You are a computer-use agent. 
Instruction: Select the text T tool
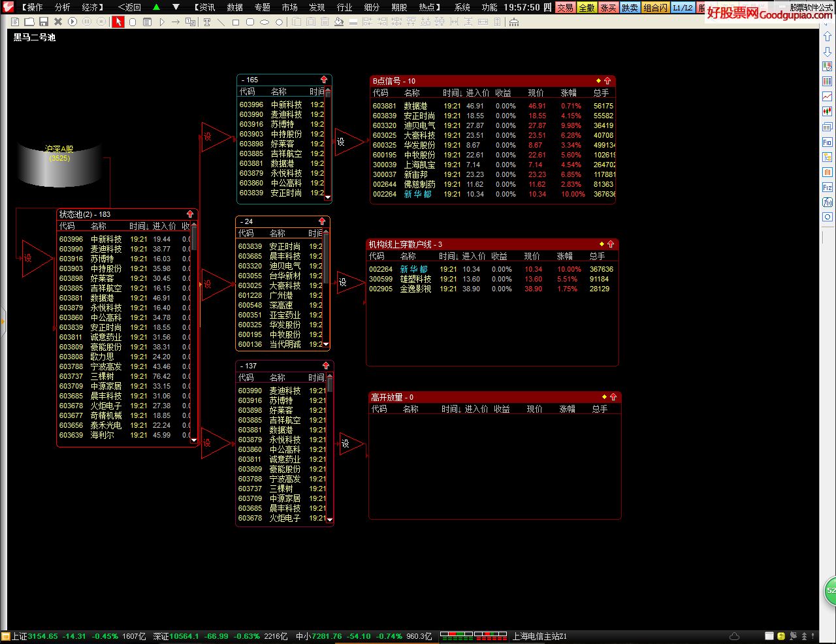coord(206,22)
